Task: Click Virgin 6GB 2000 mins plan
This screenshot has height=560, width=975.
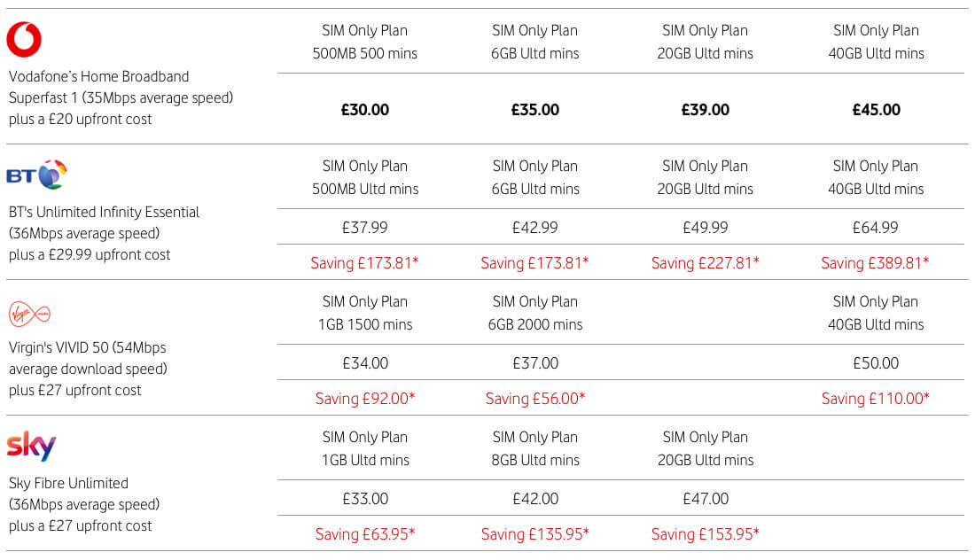Action: coord(535,313)
